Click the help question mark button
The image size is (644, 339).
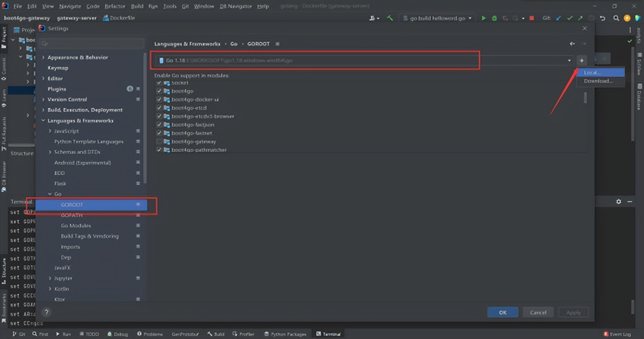click(x=47, y=312)
